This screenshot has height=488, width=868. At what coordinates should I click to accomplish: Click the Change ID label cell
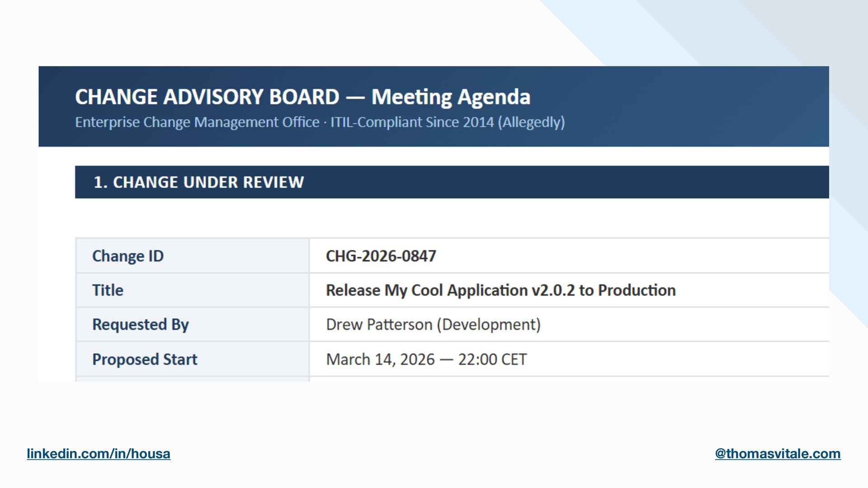[x=128, y=256]
